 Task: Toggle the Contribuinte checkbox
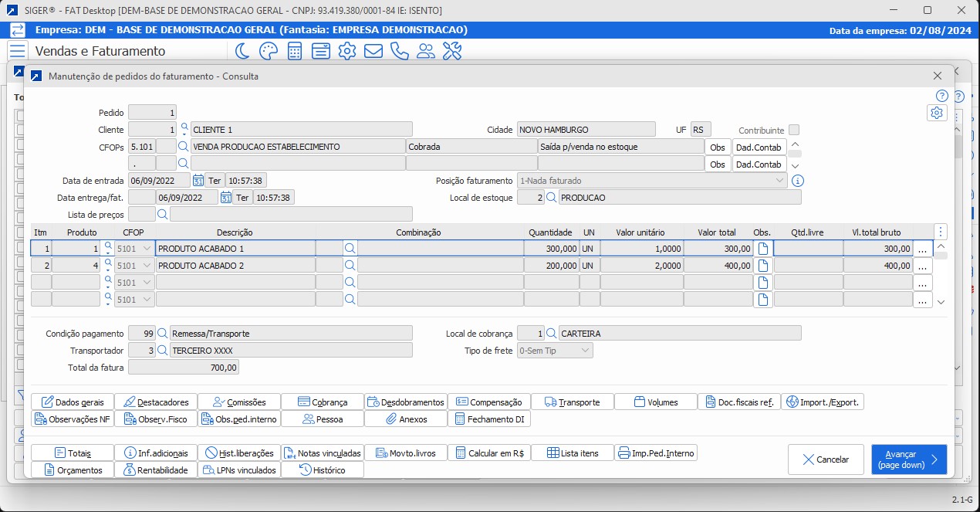[x=794, y=130]
